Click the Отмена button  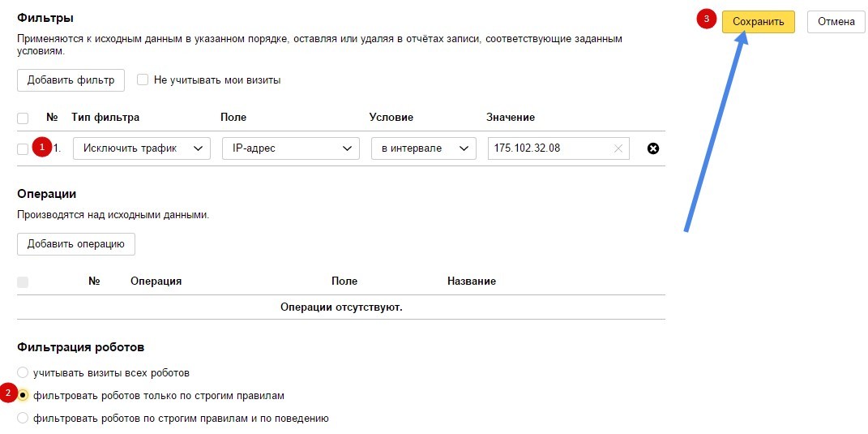(836, 22)
